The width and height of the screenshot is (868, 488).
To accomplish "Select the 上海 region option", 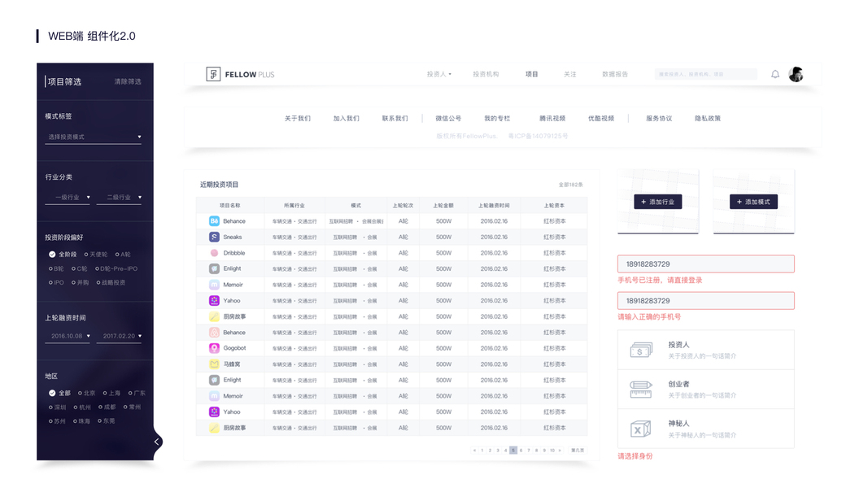I will point(111,393).
